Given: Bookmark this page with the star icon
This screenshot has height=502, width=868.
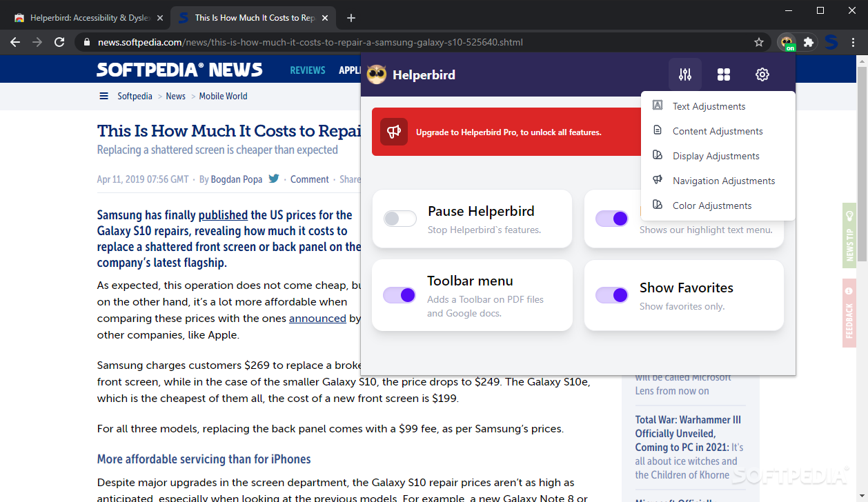Looking at the screenshot, I should (759, 42).
